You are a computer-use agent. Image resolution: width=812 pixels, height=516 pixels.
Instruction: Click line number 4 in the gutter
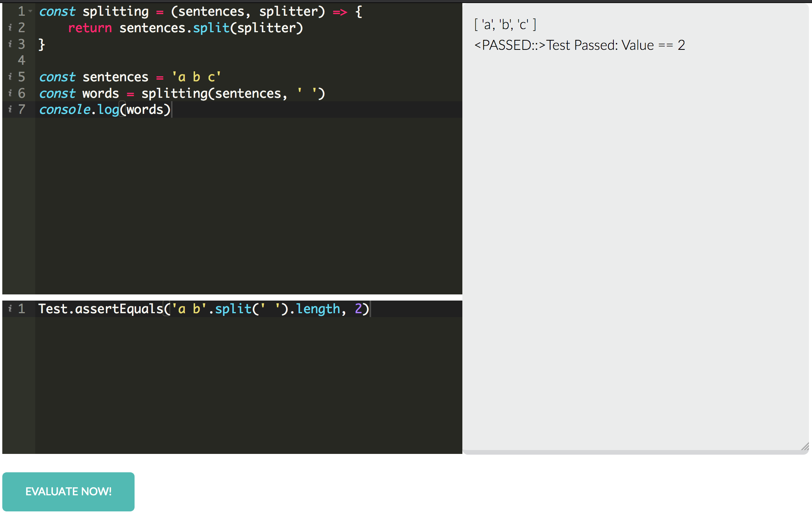tap(21, 60)
